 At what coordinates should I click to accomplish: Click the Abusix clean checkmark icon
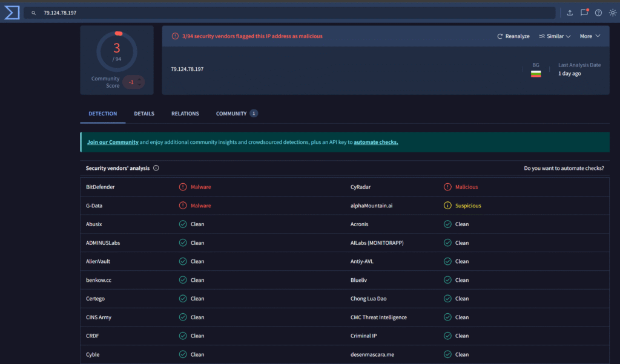coord(183,224)
